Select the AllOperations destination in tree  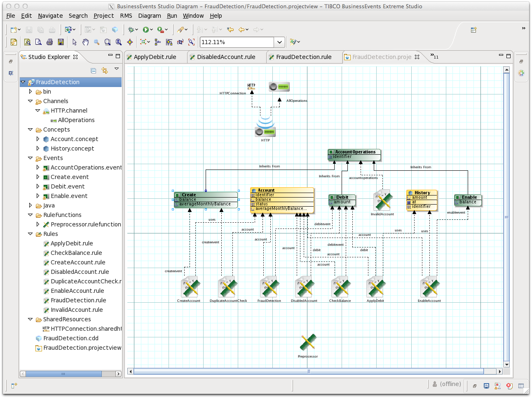[76, 120]
